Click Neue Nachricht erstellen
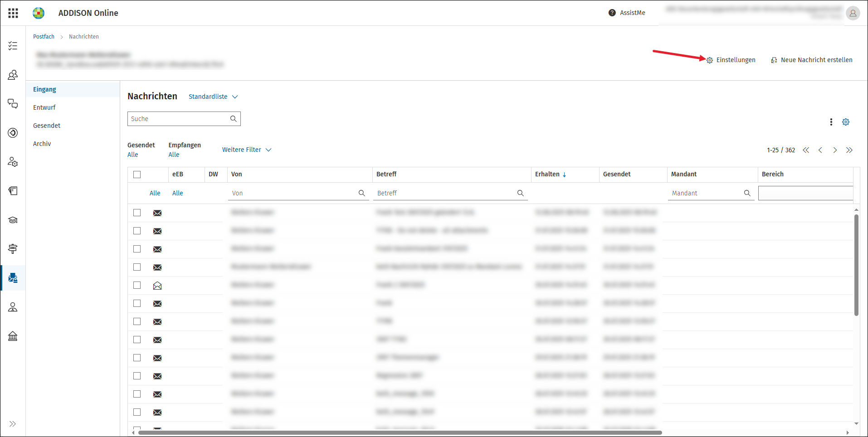The height and width of the screenshot is (437, 868). 812,60
